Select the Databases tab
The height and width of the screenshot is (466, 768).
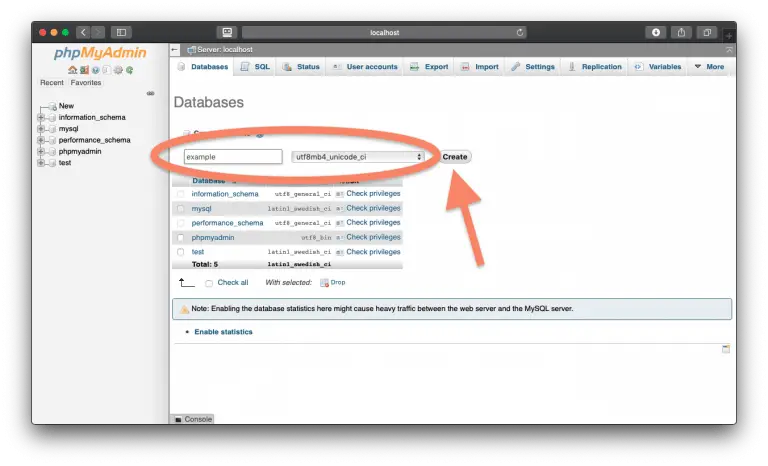coord(203,67)
